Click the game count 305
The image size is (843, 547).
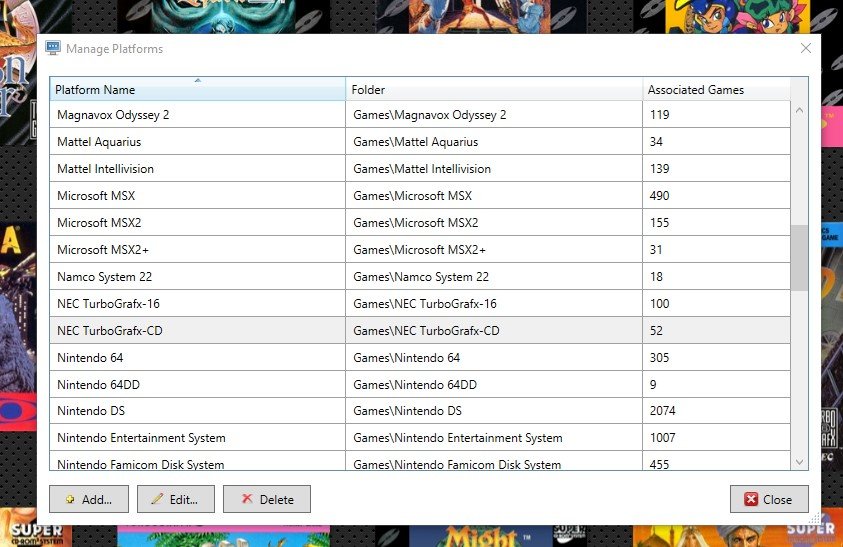659,358
